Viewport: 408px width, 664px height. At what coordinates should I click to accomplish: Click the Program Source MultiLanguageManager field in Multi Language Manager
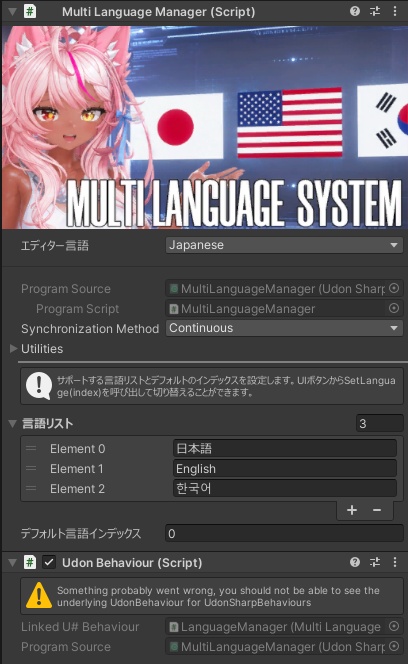point(284,289)
